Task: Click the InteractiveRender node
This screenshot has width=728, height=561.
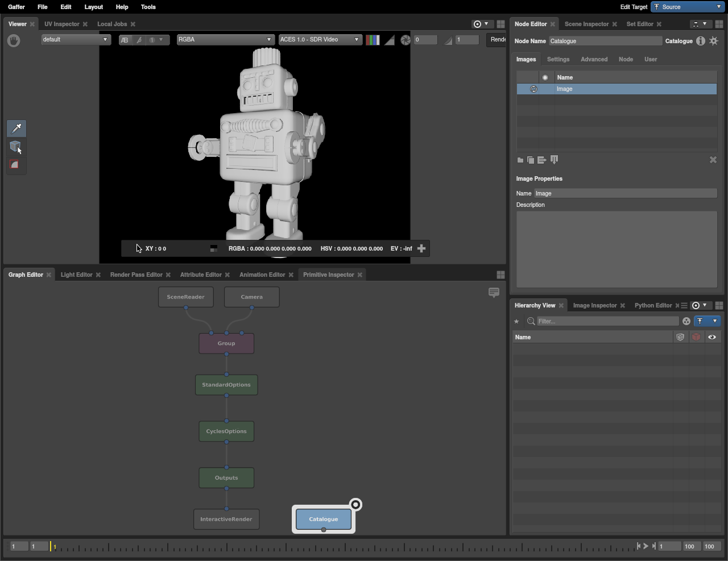Action: pos(226,519)
